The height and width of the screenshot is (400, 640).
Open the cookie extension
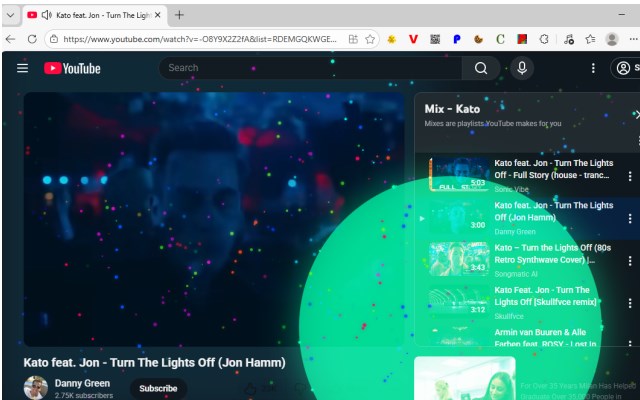pos(478,39)
